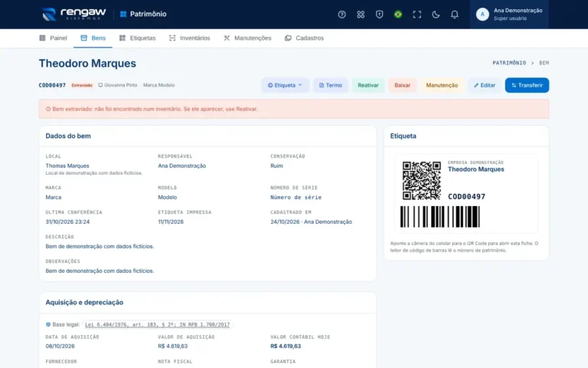Open Ana Demonstração user menu
This screenshot has width=588, height=368.
509,15
